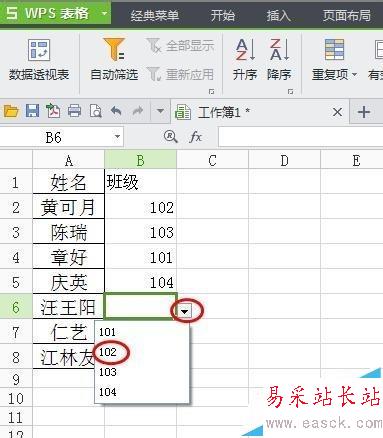The height and width of the screenshot is (438, 383).
Task: Choose 101 from the dropdown list
Action: [142, 332]
